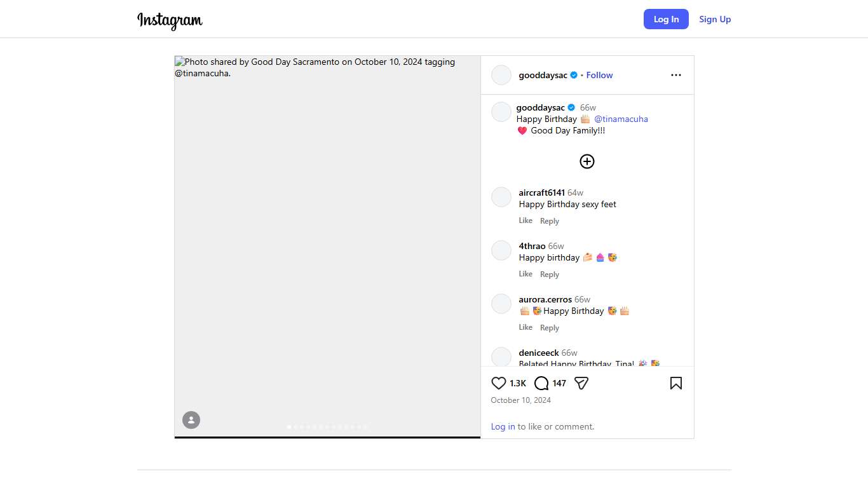Open aurora.cerros username link
868x488 pixels.
[545, 299]
